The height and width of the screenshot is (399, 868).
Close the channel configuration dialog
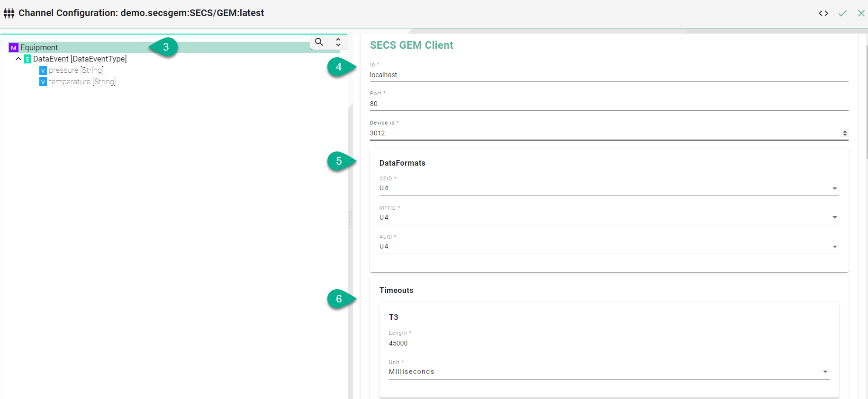861,13
